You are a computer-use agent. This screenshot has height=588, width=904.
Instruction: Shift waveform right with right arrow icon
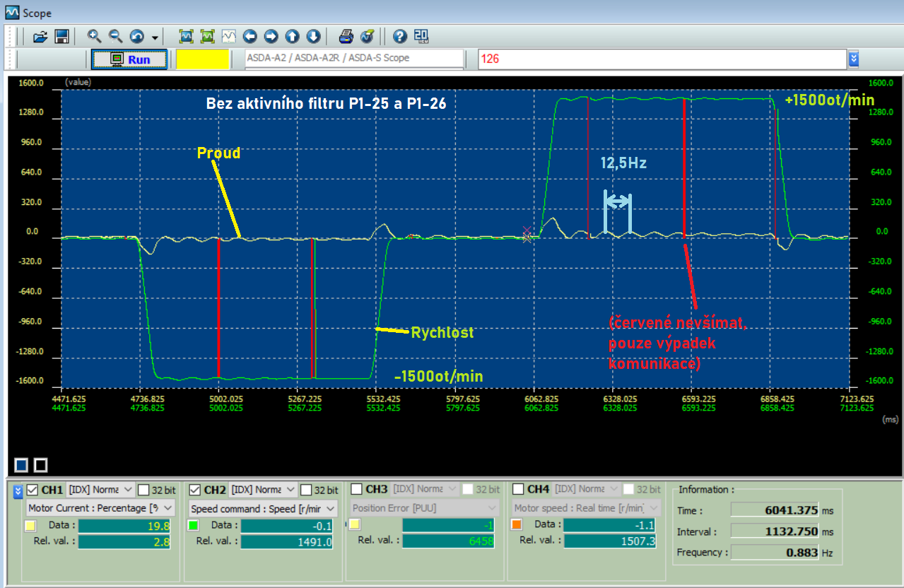pos(271,36)
